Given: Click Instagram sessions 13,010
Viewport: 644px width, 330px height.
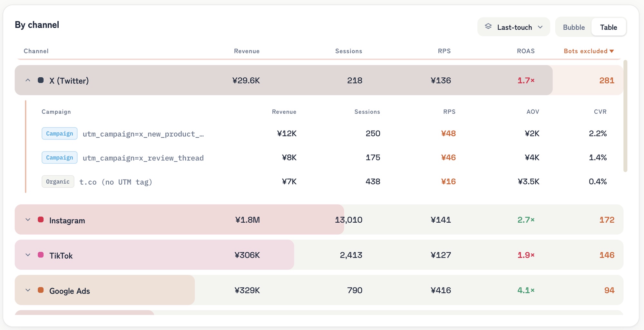Looking at the screenshot, I should [x=348, y=220].
